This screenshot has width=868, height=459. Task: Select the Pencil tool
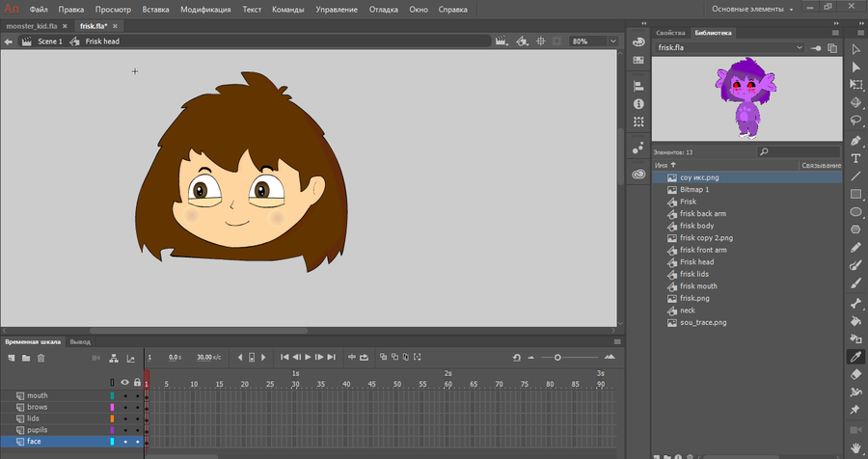point(855,248)
